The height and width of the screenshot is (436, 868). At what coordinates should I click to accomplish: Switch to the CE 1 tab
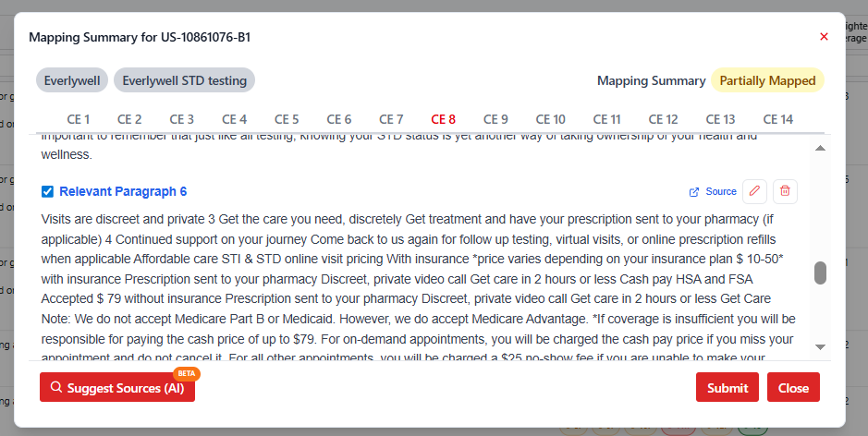click(x=79, y=119)
